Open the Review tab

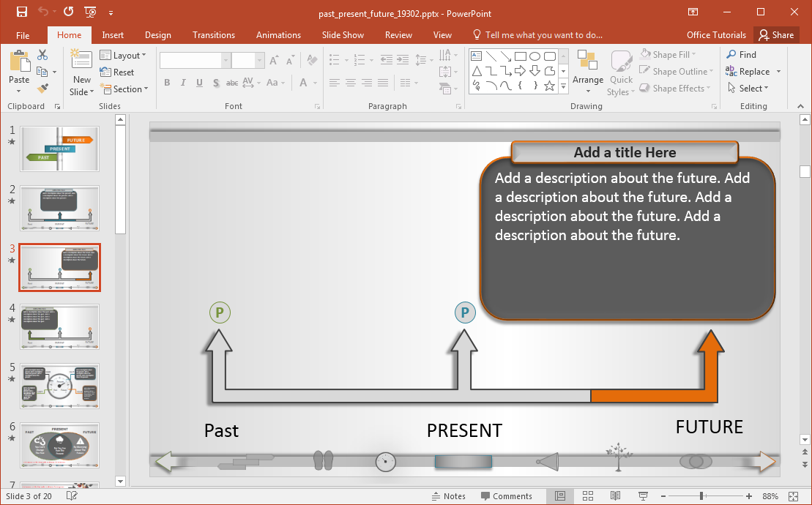tap(398, 34)
